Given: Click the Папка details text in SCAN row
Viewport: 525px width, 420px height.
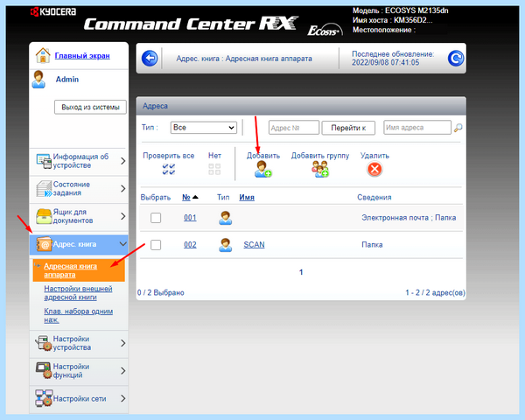Looking at the screenshot, I should (x=372, y=245).
